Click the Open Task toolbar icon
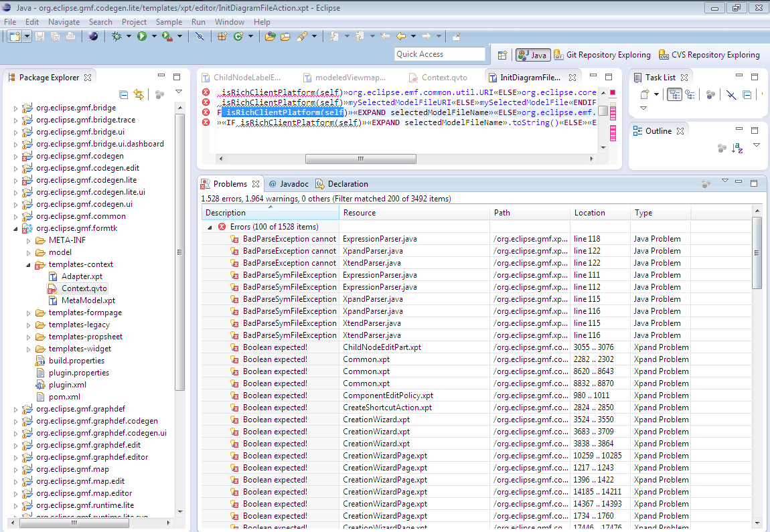This screenshot has height=532, width=770. click(x=285, y=36)
